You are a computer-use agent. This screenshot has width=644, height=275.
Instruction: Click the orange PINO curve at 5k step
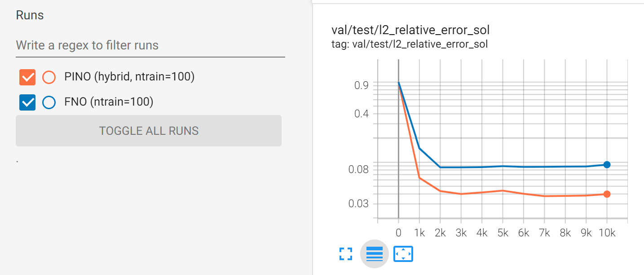pyautogui.click(x=503, y=191)
